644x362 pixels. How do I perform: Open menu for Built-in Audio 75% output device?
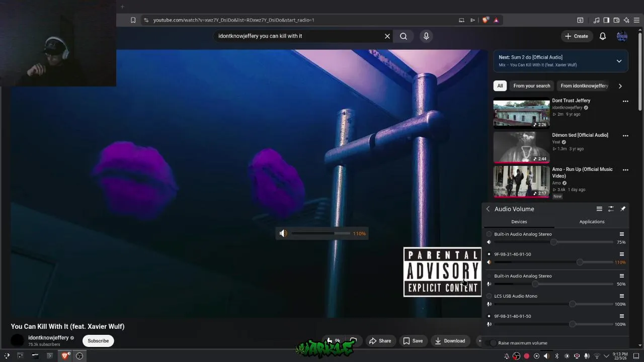click(622, 234)
